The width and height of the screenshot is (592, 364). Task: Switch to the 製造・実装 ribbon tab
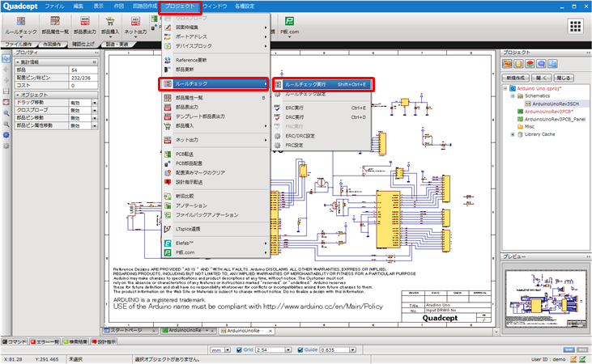[117, 44]
